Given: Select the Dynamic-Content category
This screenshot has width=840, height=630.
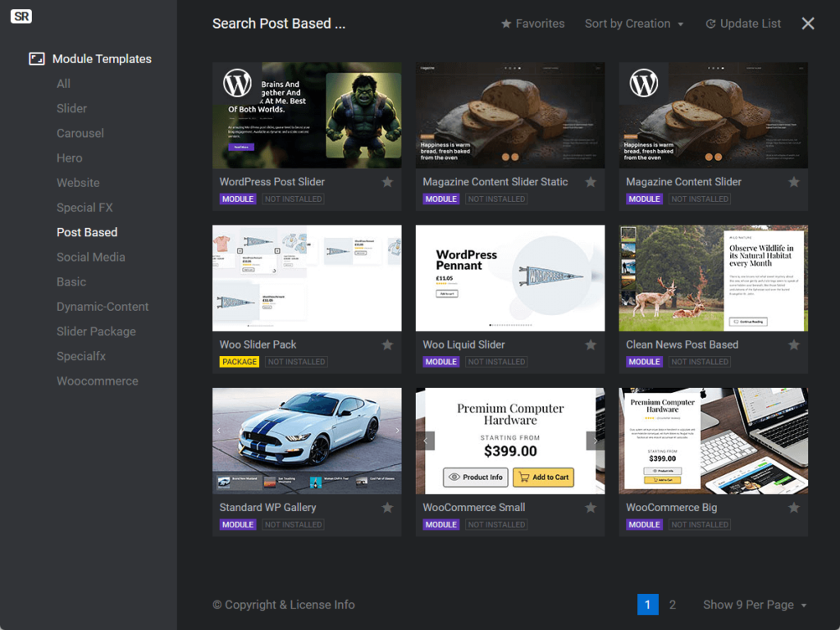Looking at the screenshot, I should [103, 307].
